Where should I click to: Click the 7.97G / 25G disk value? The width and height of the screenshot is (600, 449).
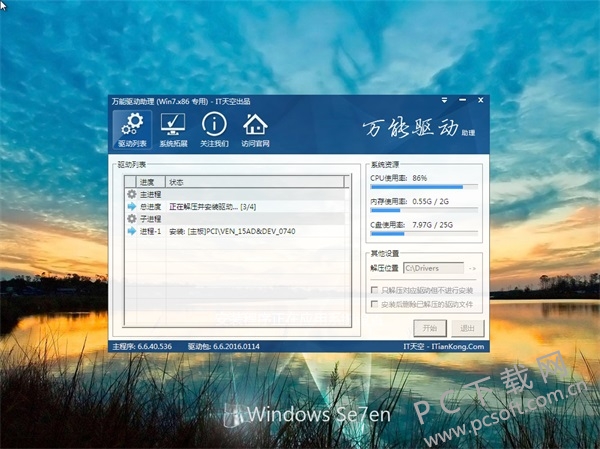(x=432, y=225)
